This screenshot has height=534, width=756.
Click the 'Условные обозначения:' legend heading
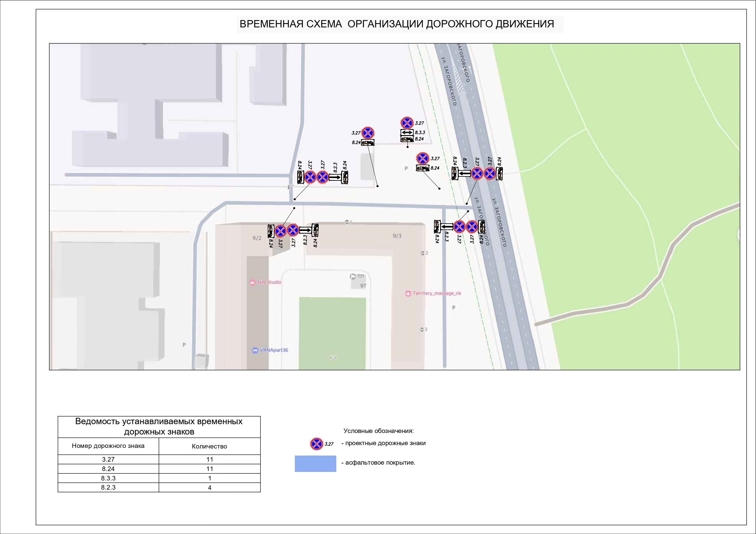pos(378,431)
